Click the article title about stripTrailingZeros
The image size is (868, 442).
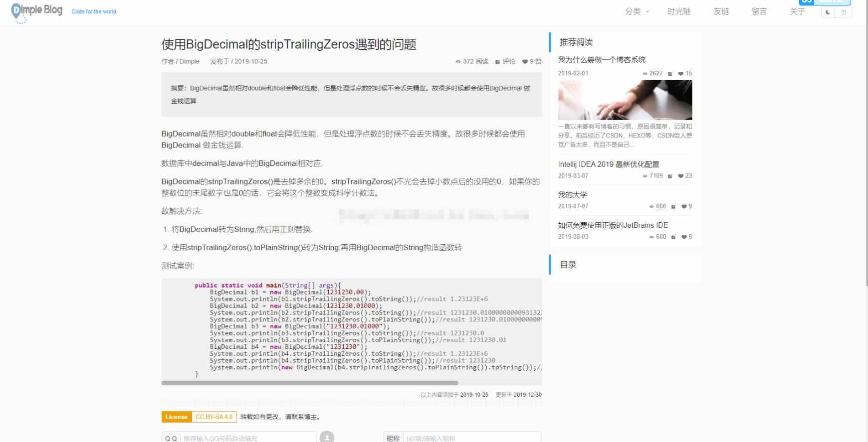(289, 44)
